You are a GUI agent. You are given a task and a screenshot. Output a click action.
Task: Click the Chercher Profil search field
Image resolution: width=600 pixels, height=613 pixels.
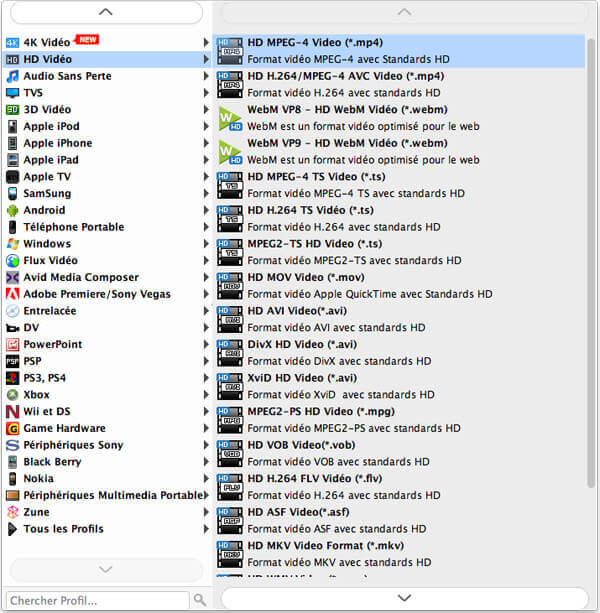pos(95,600)
